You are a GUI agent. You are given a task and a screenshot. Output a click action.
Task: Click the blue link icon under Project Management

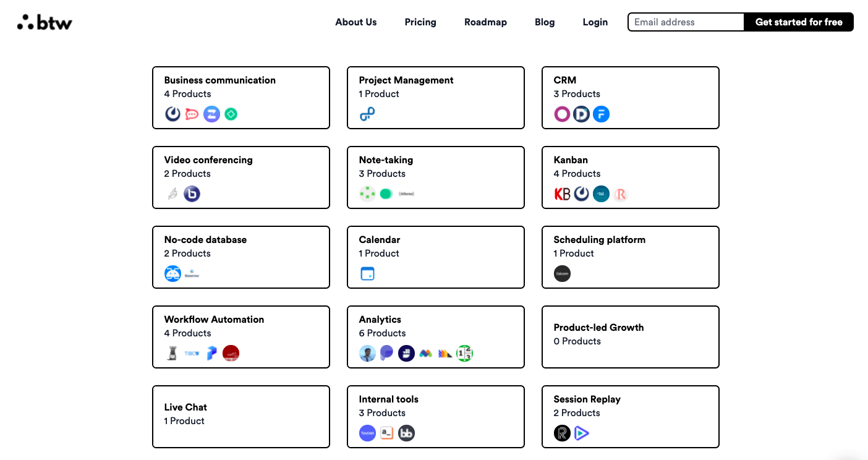coord(367,114)
